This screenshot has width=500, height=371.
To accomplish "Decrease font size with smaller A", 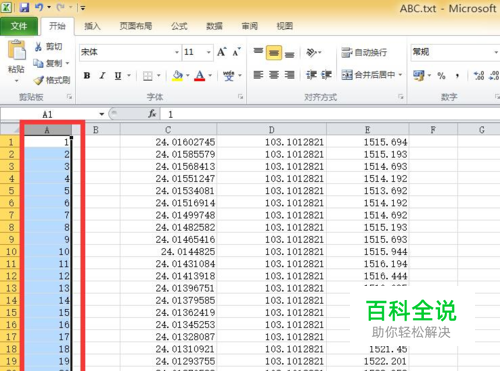I will (236, 52).
